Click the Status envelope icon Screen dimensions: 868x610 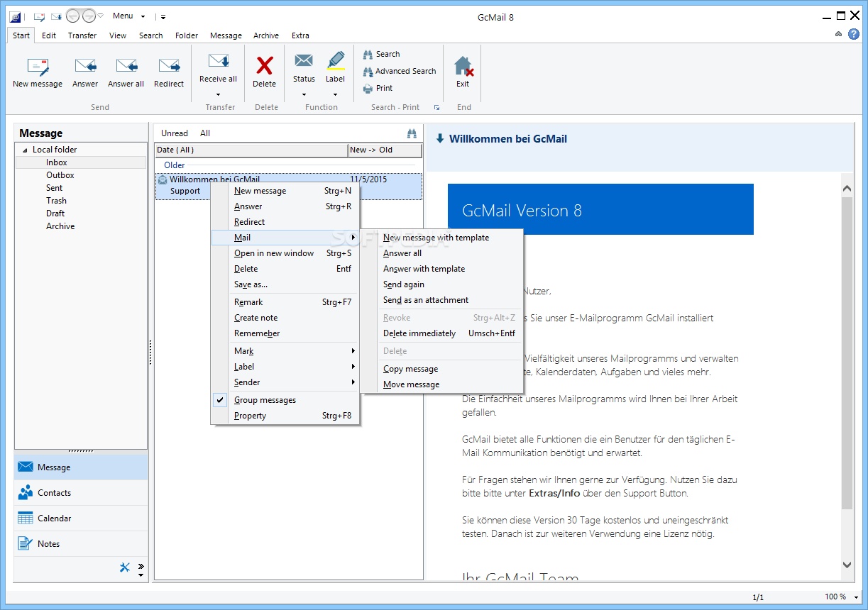click(x=304, y=61)
